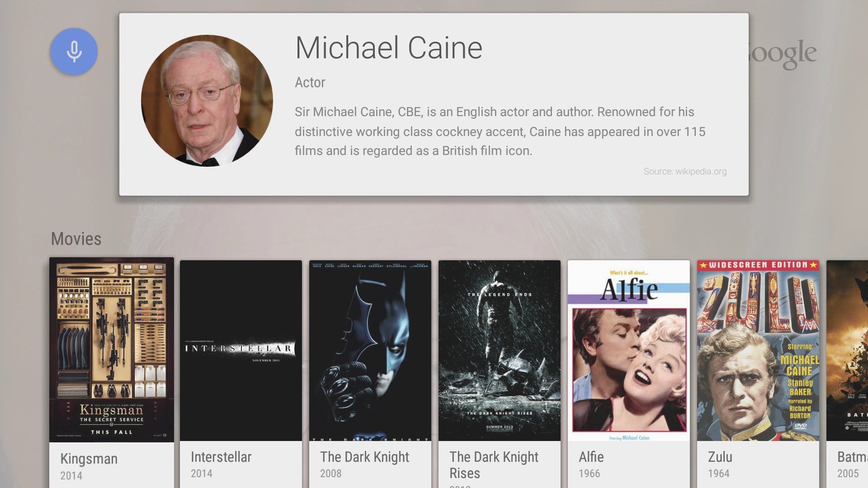Activate the voice search microphone button
The width and height of the screenshot is (868, 488).
tap(74, 52)
